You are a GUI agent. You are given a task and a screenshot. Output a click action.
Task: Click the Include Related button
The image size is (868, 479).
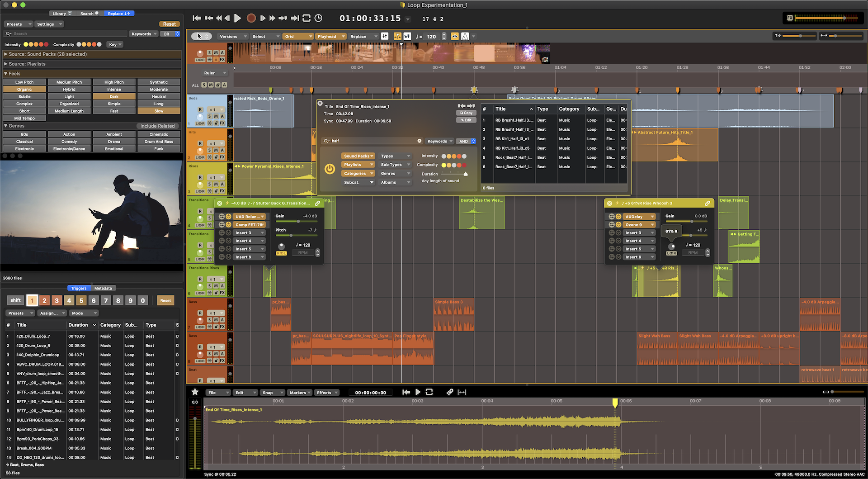click(x=157, y=126)
